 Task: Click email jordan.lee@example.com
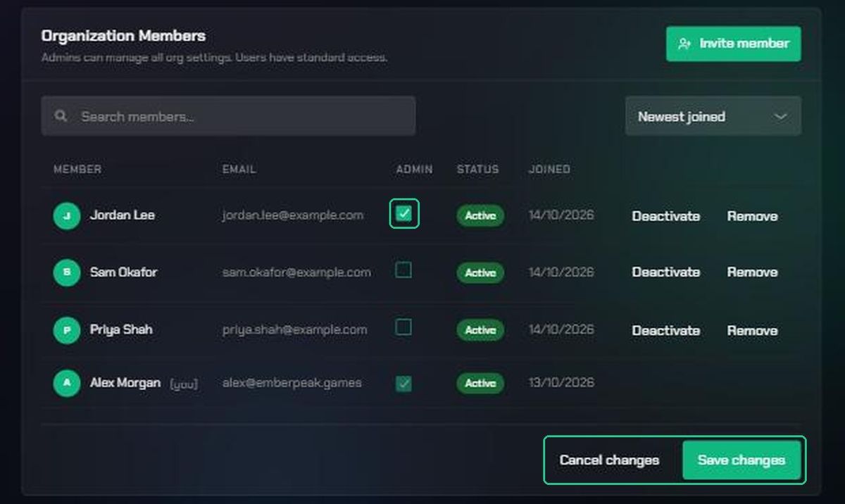pos(293,215)
